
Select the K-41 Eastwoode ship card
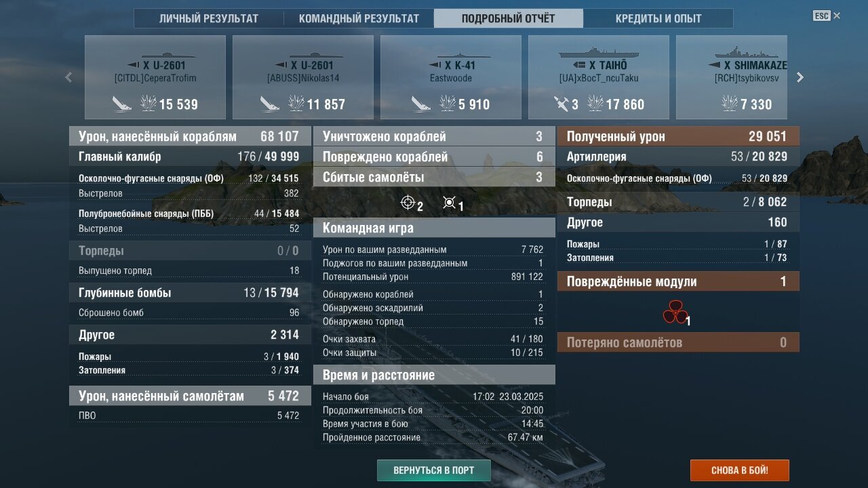coord(451,77)
